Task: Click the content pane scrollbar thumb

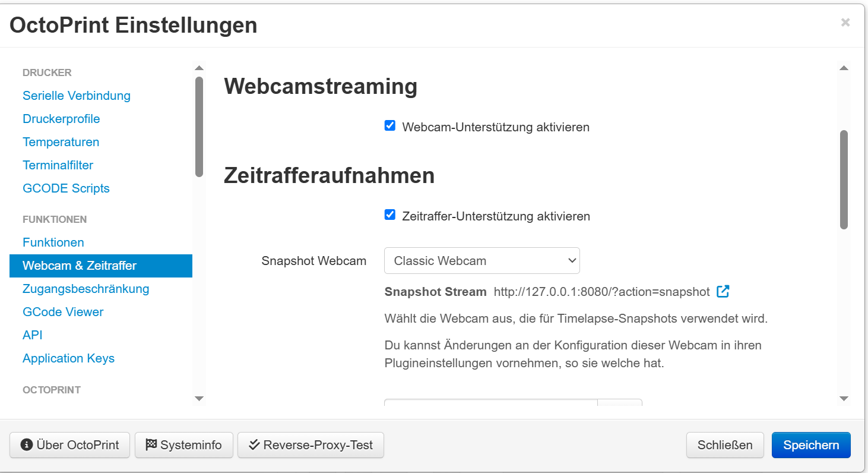Action: pos(844,179)
